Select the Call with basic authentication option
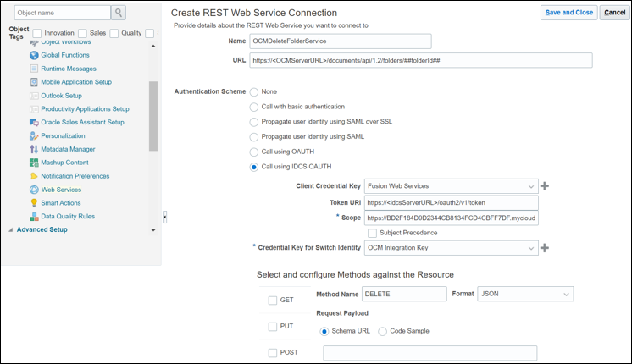The height and width of the screenshot is (364, 632). click(x=254, y=107)
